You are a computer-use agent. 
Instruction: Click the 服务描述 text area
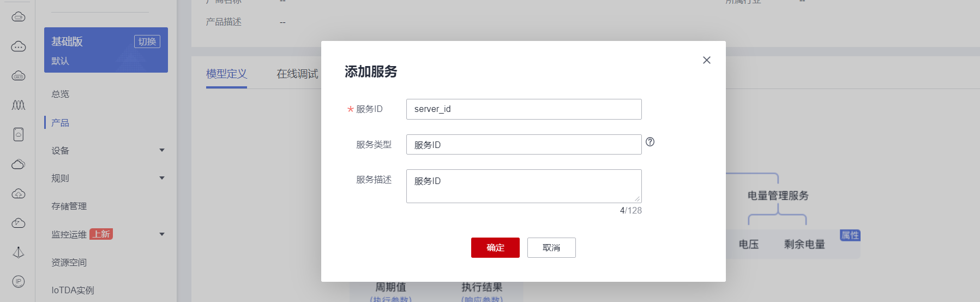[x=524, y=186]
